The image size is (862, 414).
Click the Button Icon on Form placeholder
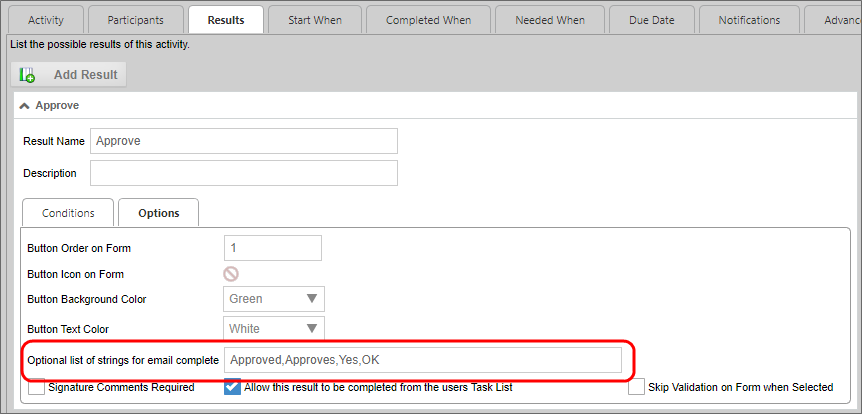(231, 273)
